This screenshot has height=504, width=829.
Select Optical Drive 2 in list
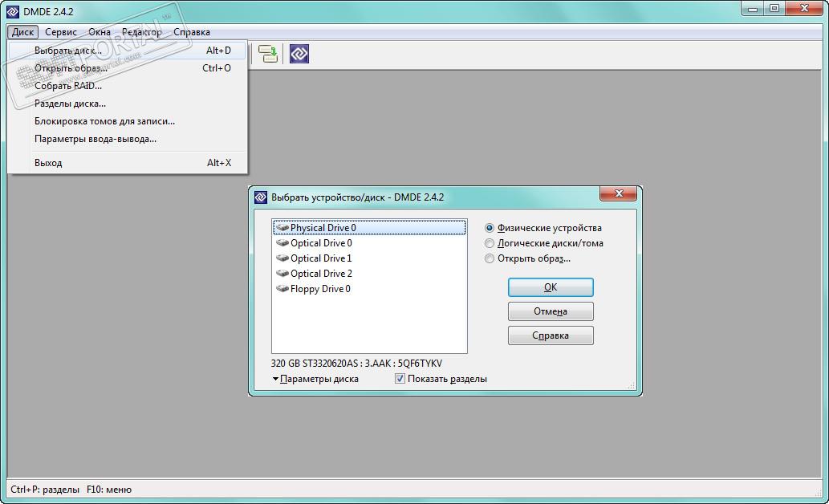pos(369,274)
